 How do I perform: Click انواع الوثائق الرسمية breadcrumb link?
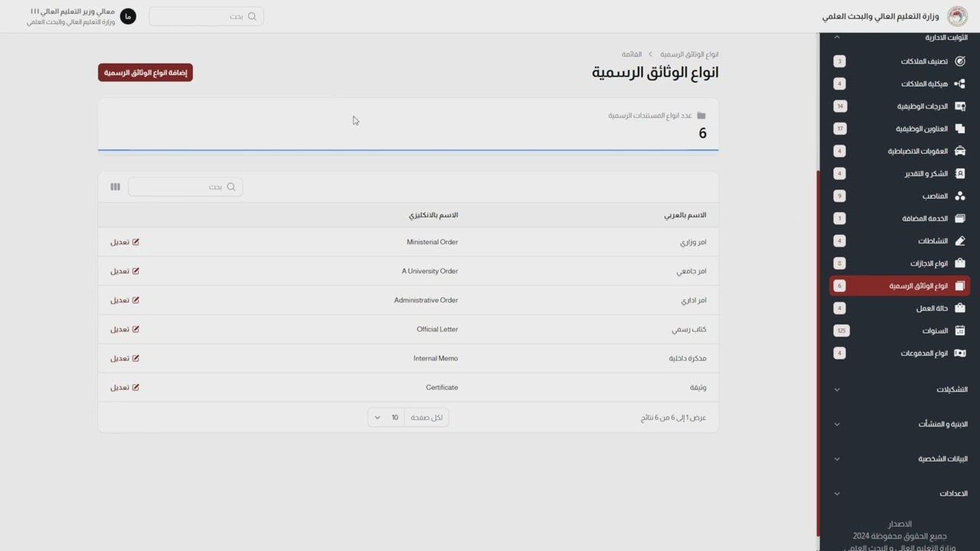[x=689, y=54]
